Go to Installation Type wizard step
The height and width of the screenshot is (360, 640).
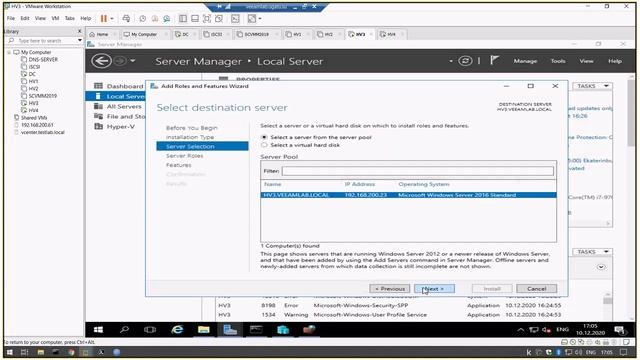pos(190,137)
